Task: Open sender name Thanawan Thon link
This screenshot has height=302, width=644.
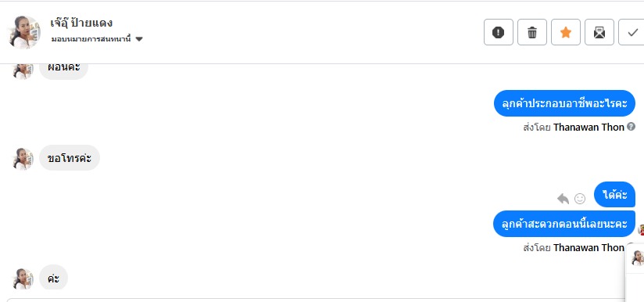Action: (x=589, y=128)
